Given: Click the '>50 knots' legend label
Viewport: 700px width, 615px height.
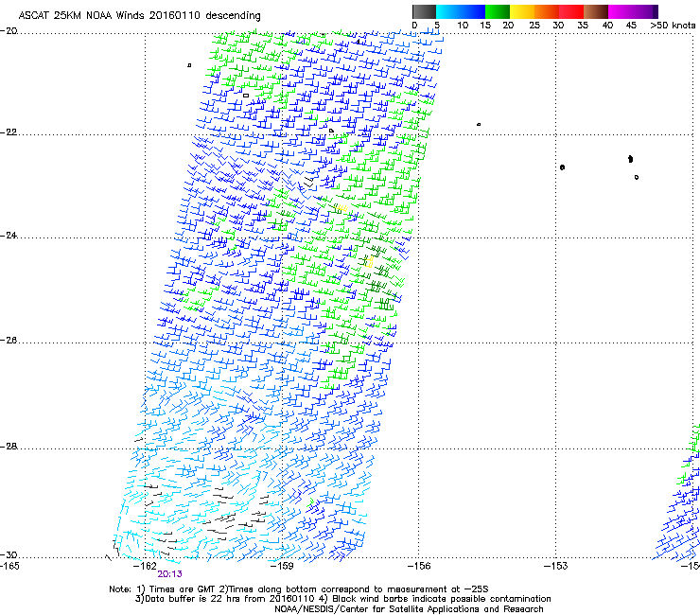Looking at the screenshot, I should pos(673,26).
